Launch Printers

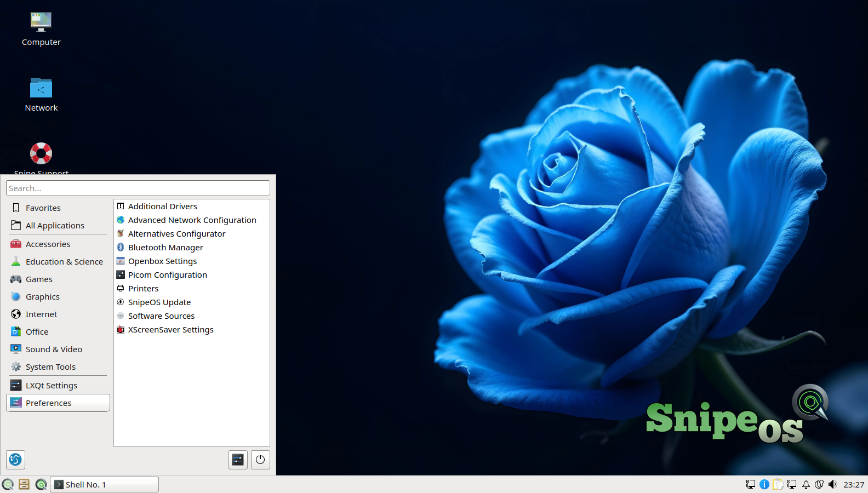click(192, 289)
